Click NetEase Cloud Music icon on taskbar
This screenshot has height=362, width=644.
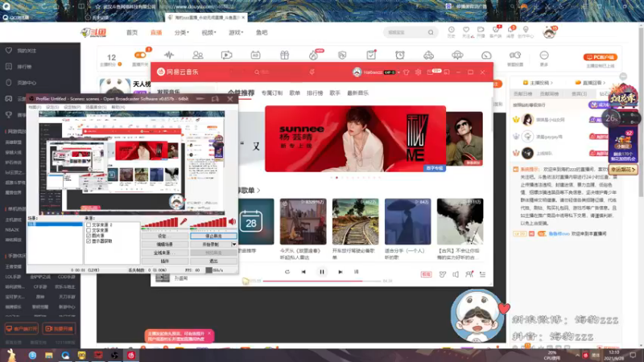click(x=131, y=356)
